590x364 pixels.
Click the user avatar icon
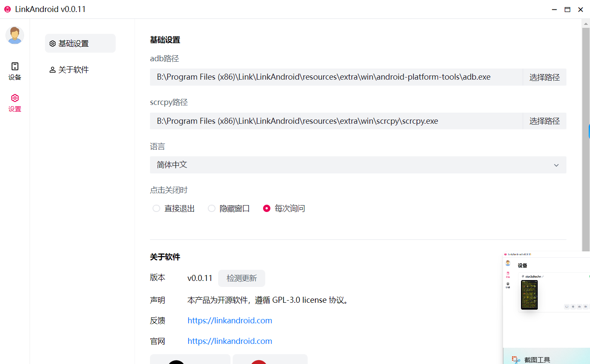tap(15, 35)
